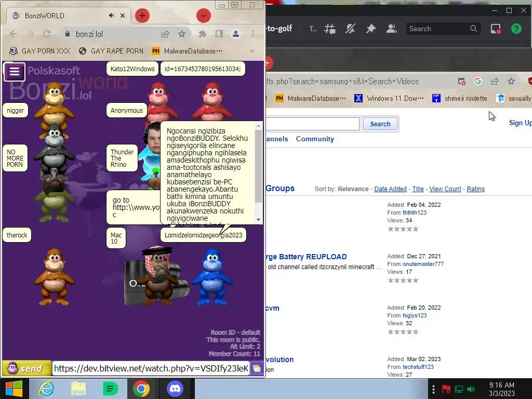Open Discord threads icon
The width and height of the screenshot is (532, 399).
tap(329, 29)
